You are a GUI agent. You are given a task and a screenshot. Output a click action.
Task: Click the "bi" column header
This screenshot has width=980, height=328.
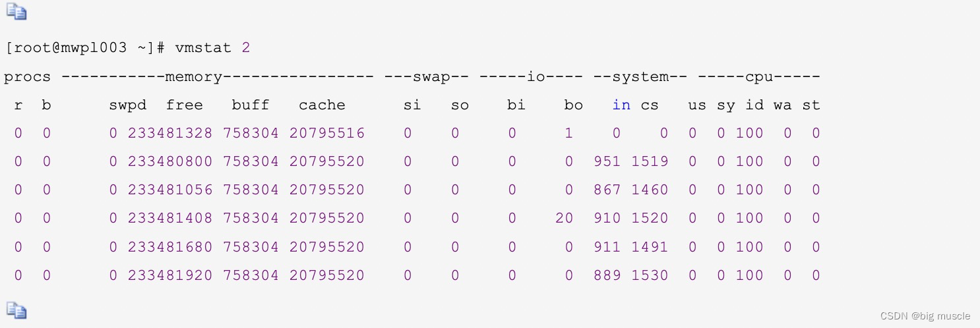point(516,105)
